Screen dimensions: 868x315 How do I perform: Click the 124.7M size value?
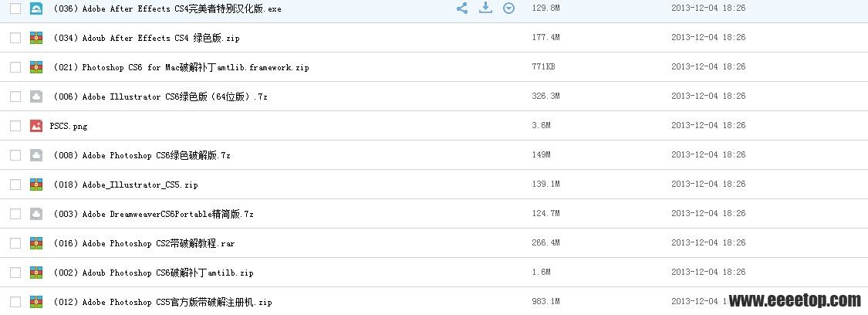coord(545,214)
